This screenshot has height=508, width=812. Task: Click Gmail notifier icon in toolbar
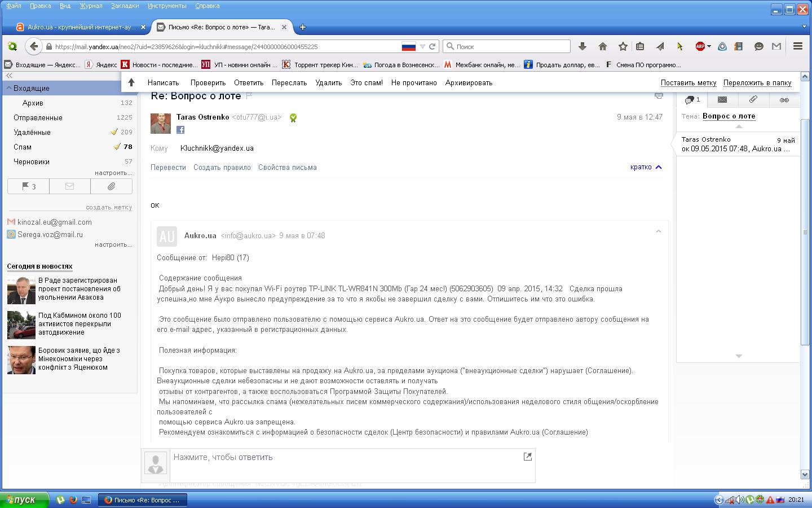(x=776, y=47)
